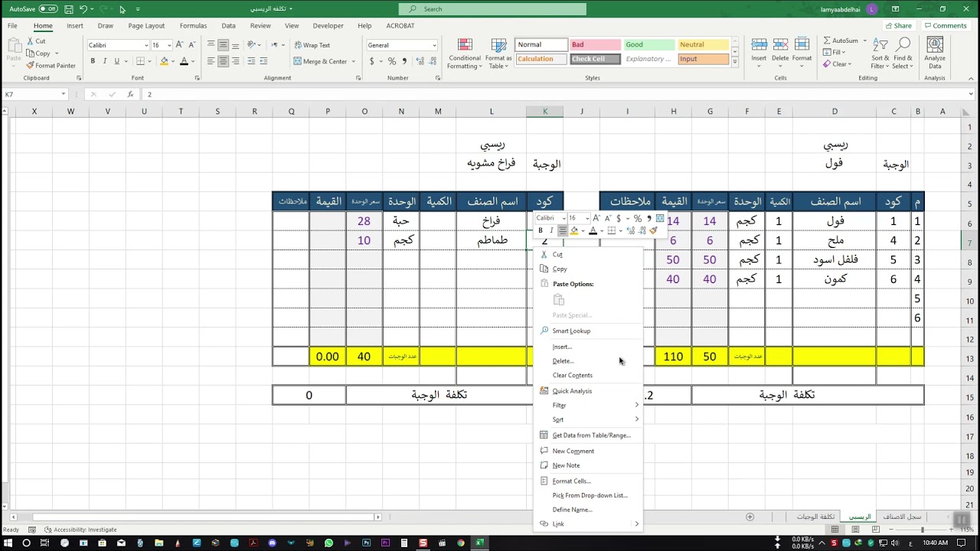This screenshot has width=980, height=551.
Task: Toggle Underline in the ribbon Font group
Action: (117, 61)
